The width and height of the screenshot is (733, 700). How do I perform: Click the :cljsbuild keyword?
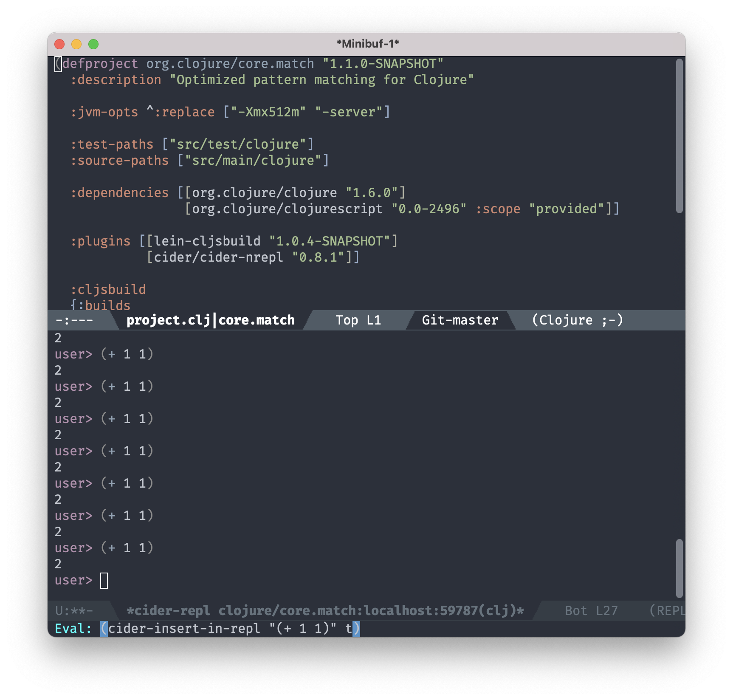click(x=108, y=290)
